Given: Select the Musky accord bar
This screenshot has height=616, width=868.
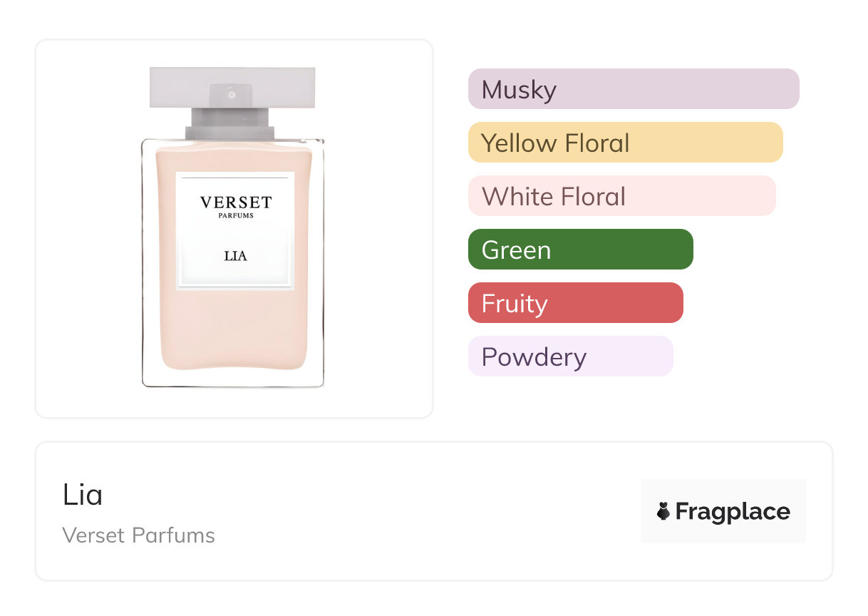Looking at the screenshot, I should point(633,89).
